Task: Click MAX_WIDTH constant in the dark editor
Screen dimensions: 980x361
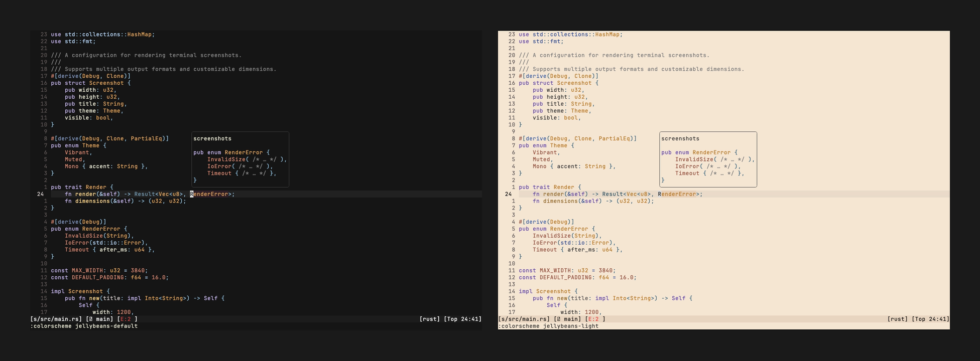Action: [87, 271]
